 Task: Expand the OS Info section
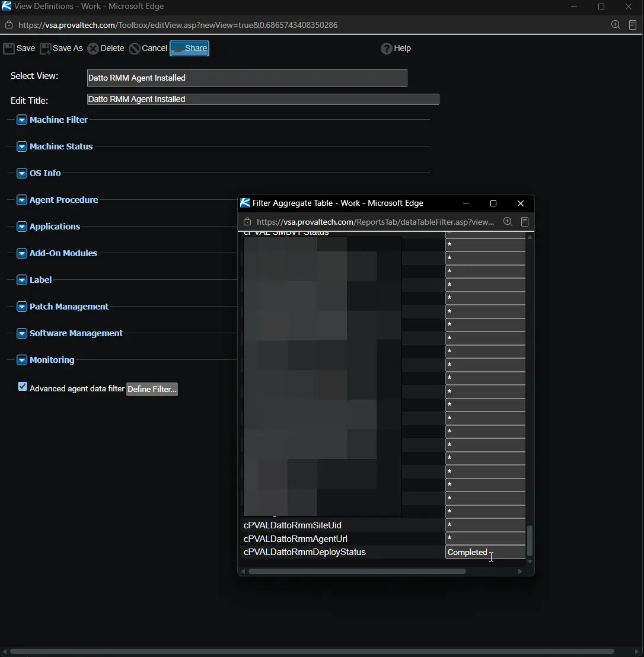point(22,173)
